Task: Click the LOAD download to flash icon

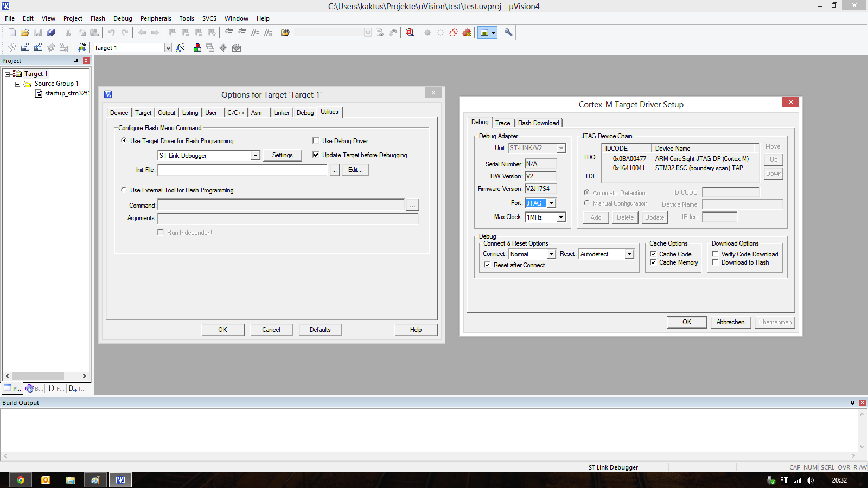Action: click(x=81, y=48)
